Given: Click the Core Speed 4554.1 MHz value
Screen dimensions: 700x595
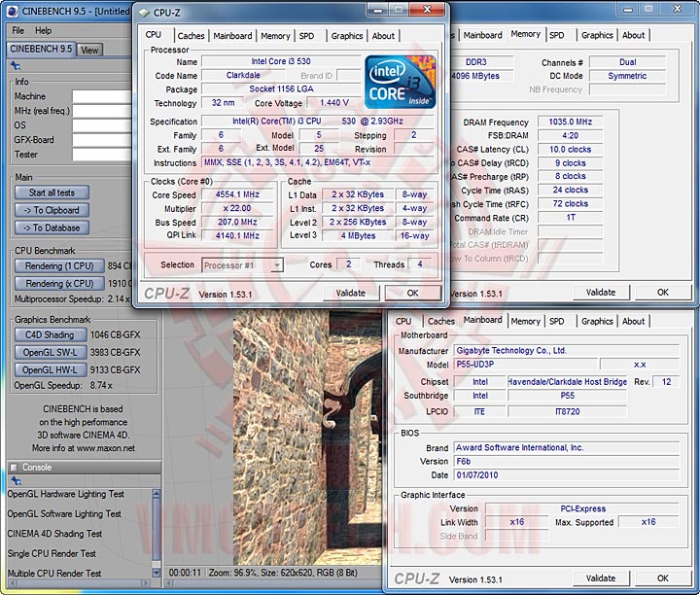Looking at the screenshot, I should [237, 194].
